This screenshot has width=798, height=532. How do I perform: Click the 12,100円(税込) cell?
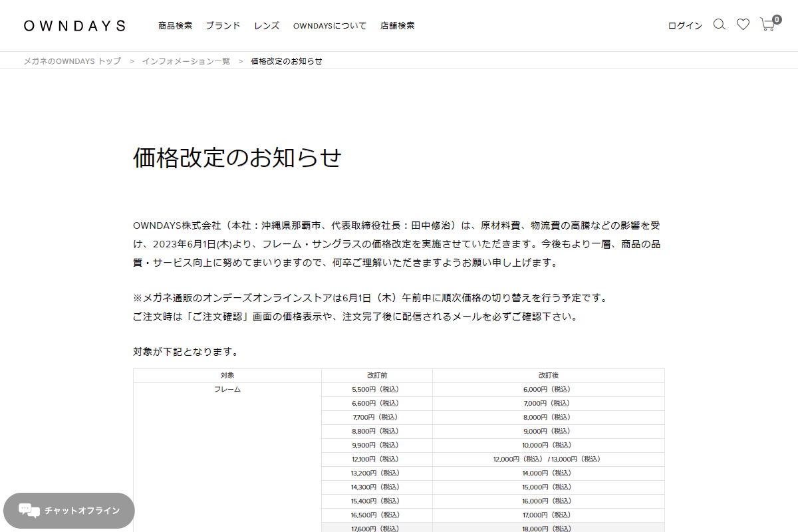pyautogui.click(x=377, y=459)
